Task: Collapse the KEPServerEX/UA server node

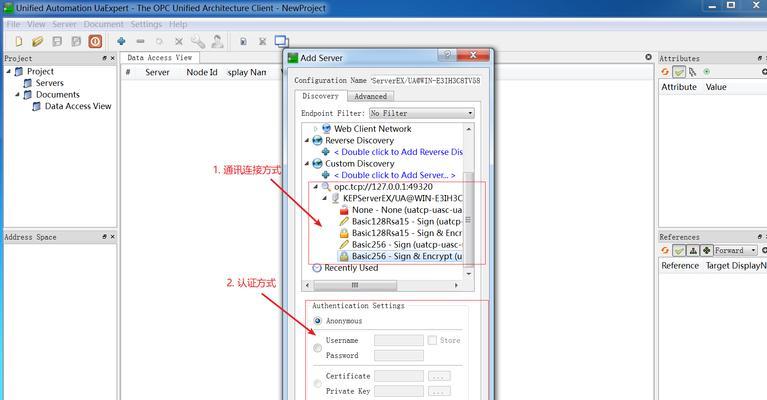Action: click(325, 199)
